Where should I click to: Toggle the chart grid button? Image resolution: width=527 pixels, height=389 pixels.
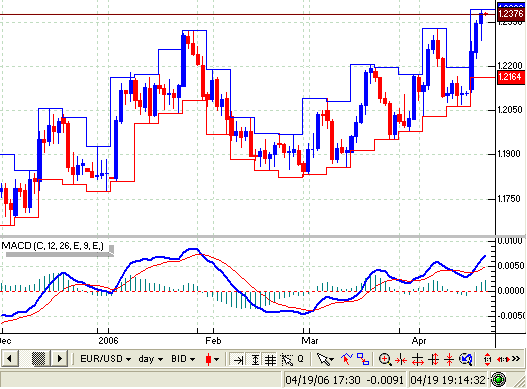point(270,360)
